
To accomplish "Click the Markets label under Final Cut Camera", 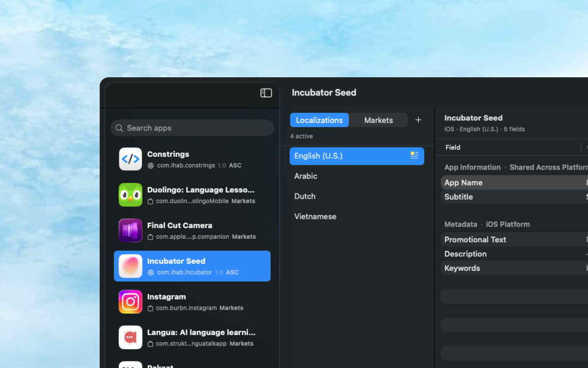I will (x=244, y=237).
